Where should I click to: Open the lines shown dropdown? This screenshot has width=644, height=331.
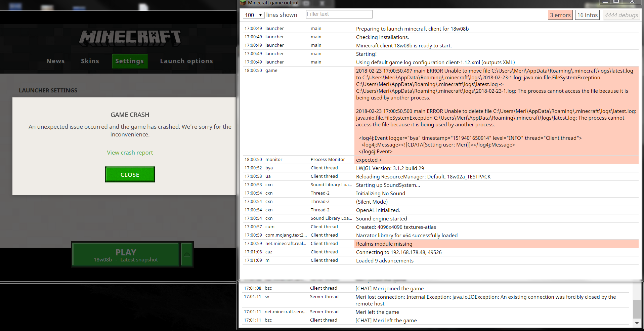click(254, 15)
